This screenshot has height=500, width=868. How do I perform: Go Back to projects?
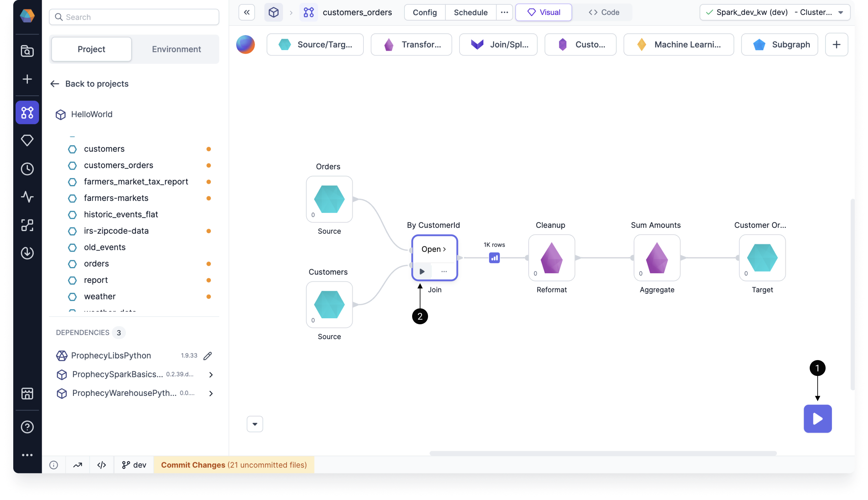[89, 84]
